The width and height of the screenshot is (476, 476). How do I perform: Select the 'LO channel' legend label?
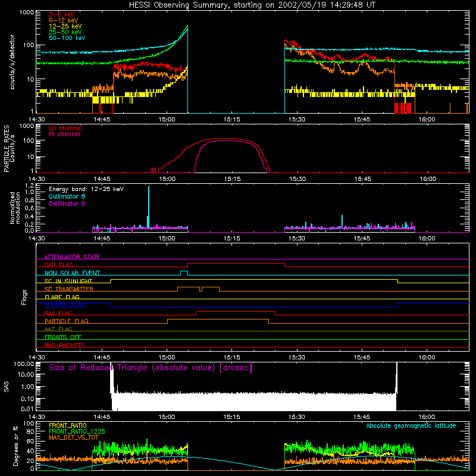point(65,128)
